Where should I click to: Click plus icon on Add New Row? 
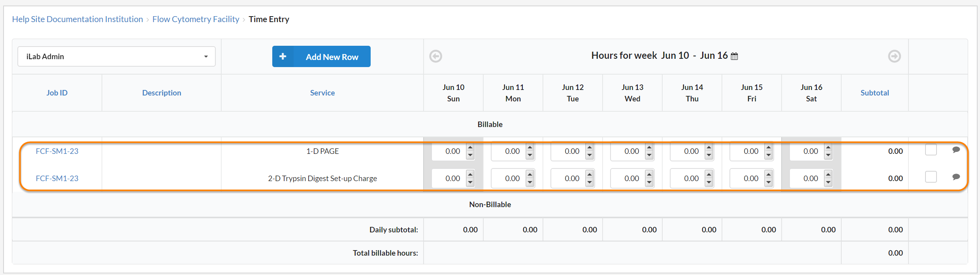pyautogui.click(x=283, y=56)
